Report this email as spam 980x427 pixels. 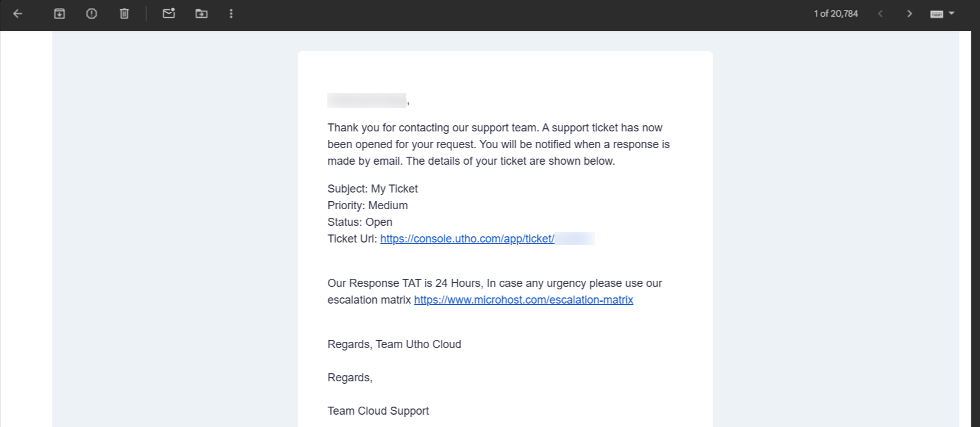[x=91, y=14]
